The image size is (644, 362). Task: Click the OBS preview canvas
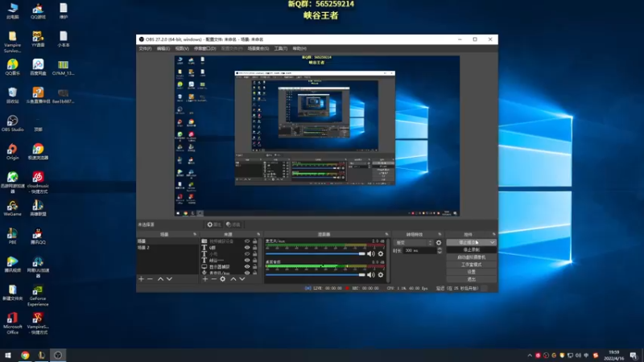[316, 136]
